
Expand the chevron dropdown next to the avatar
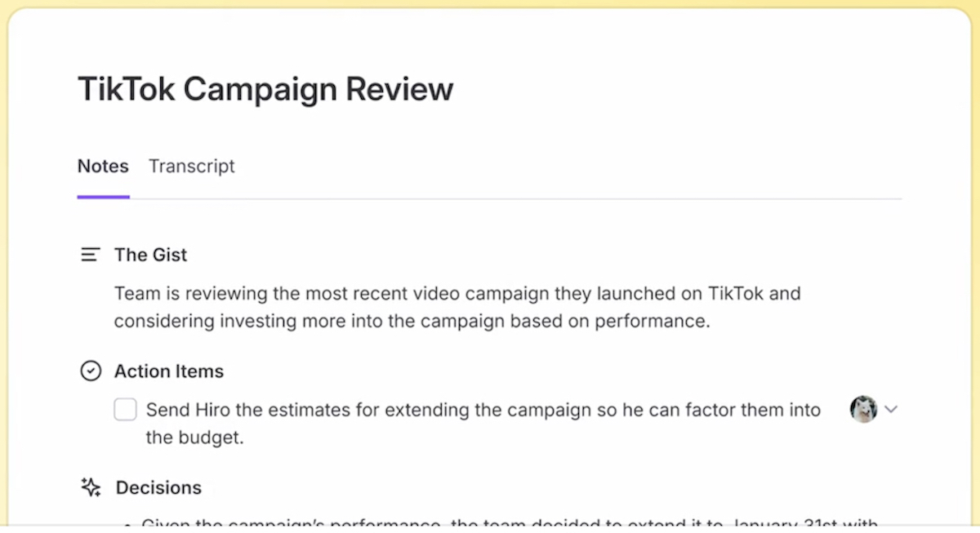click(891, 409)
